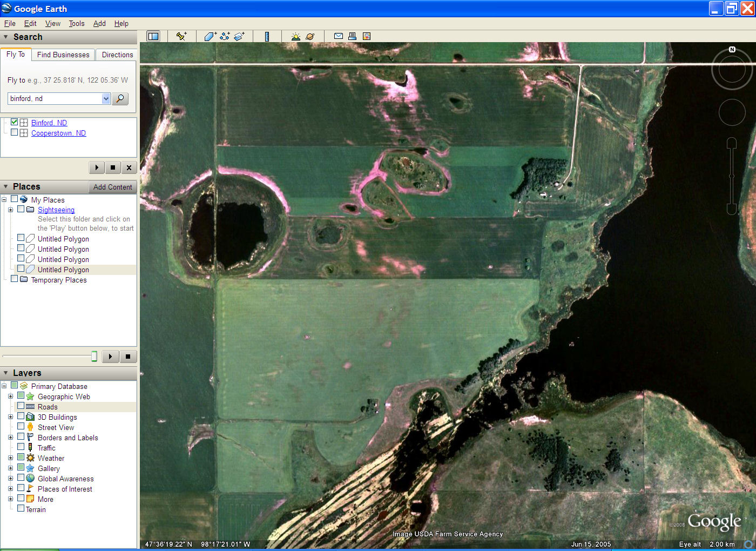
Task: Clear search results with the X button
Action: click(129, 167)
